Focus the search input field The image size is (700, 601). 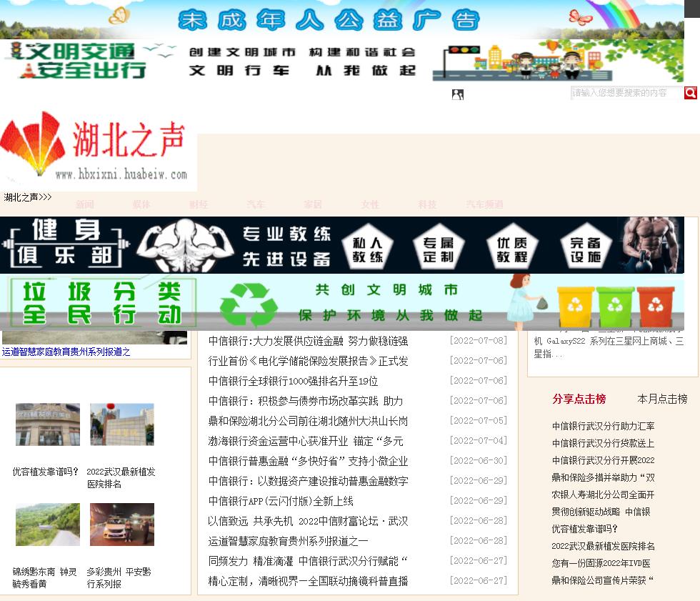pyautogui.click(x=627, y=93)
